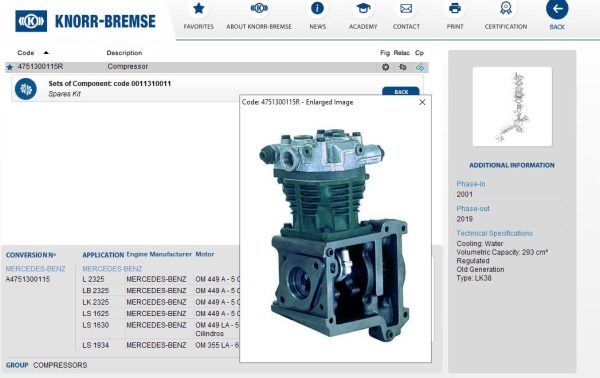
Task: Click the Sets of Component round icon
Action: click(x=26, y=89)
